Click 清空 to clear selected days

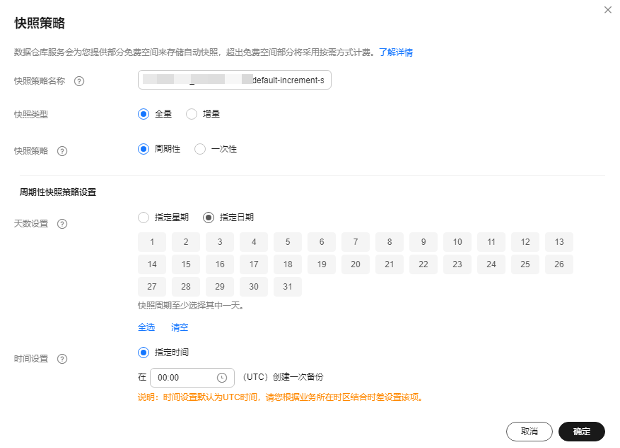point(180,327)
